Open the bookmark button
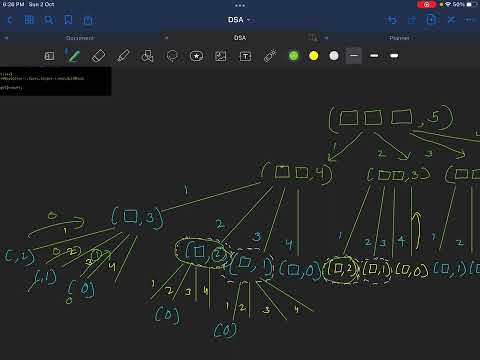 click(68, 20)
